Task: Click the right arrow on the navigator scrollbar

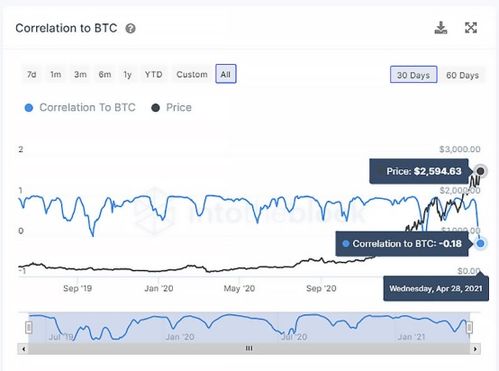Action: tap(475, 349)
